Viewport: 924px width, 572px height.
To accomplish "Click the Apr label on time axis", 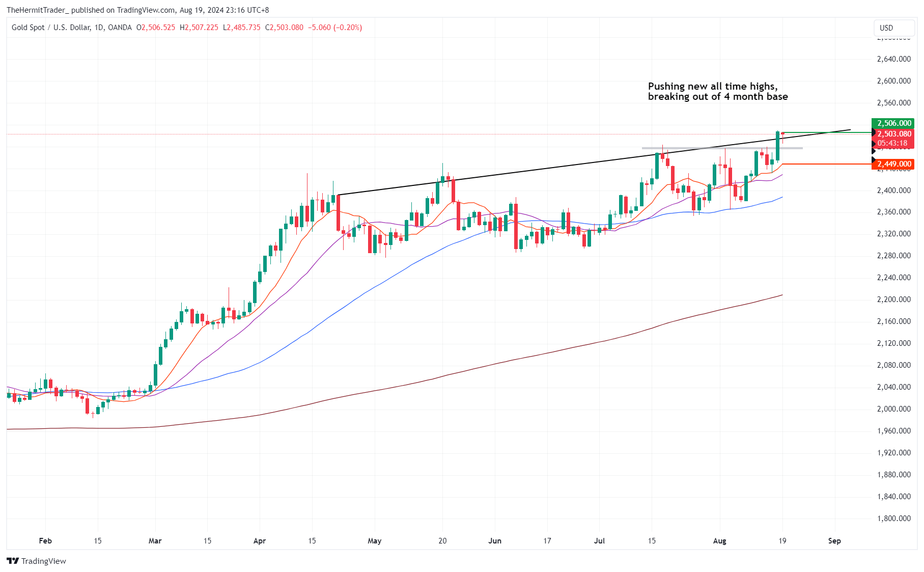I will pyautogui.click(x=260, y=541).
